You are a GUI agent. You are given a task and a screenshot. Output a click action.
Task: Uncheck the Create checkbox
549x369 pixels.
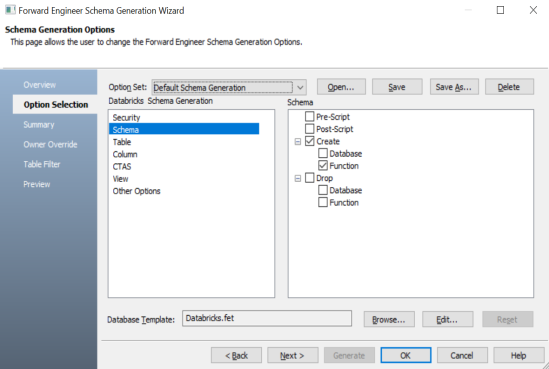point(310,141)
